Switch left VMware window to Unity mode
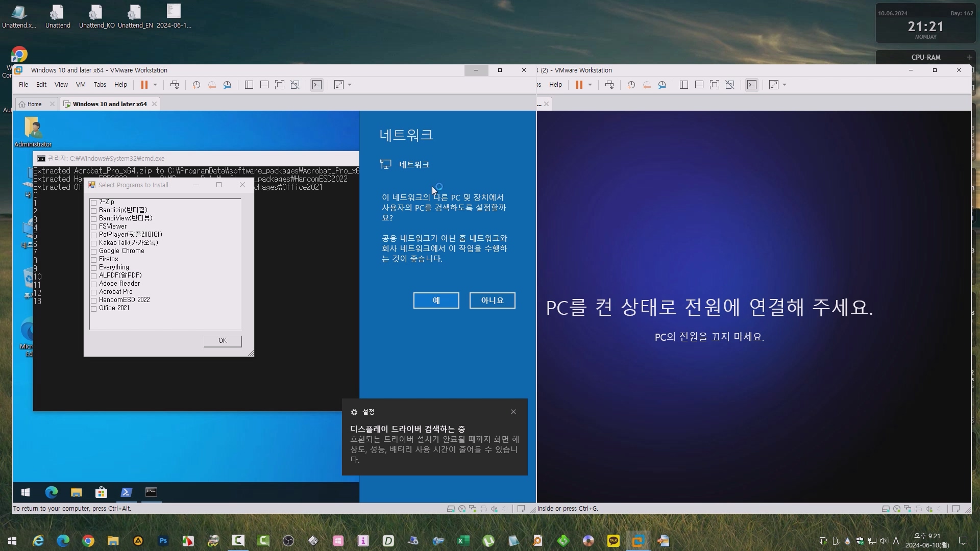Image resolution: width=980 pixels, height=551 pixels. pyautogui.click(x=295, y=85)
